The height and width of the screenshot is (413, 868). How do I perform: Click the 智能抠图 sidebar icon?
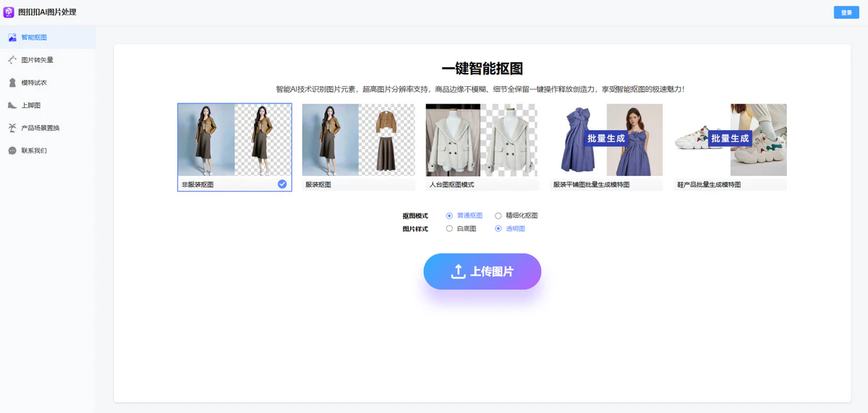pos(12,38)
